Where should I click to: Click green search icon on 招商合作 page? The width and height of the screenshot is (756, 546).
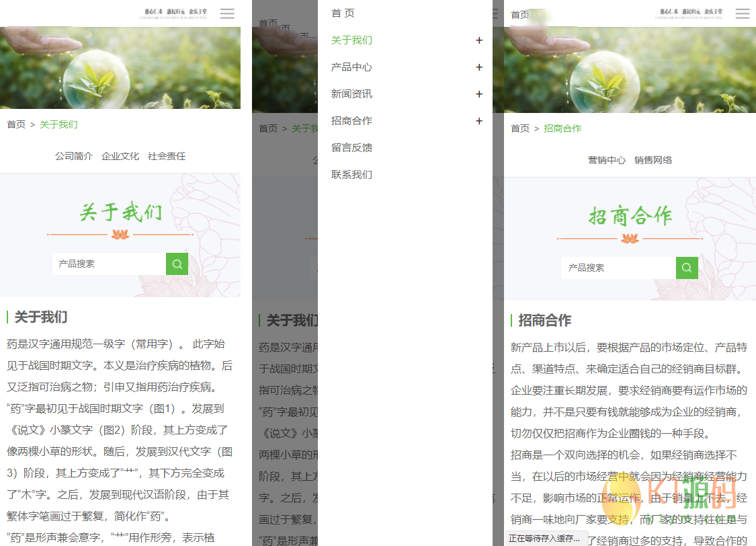tap(687, 268)
